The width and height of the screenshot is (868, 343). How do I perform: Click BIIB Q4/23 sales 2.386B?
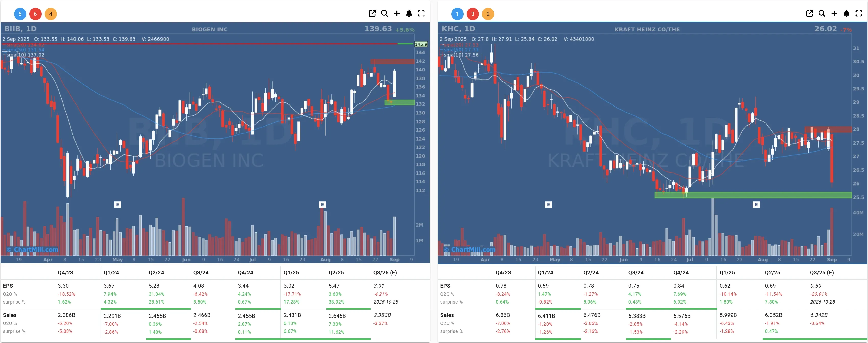point(66,315)
